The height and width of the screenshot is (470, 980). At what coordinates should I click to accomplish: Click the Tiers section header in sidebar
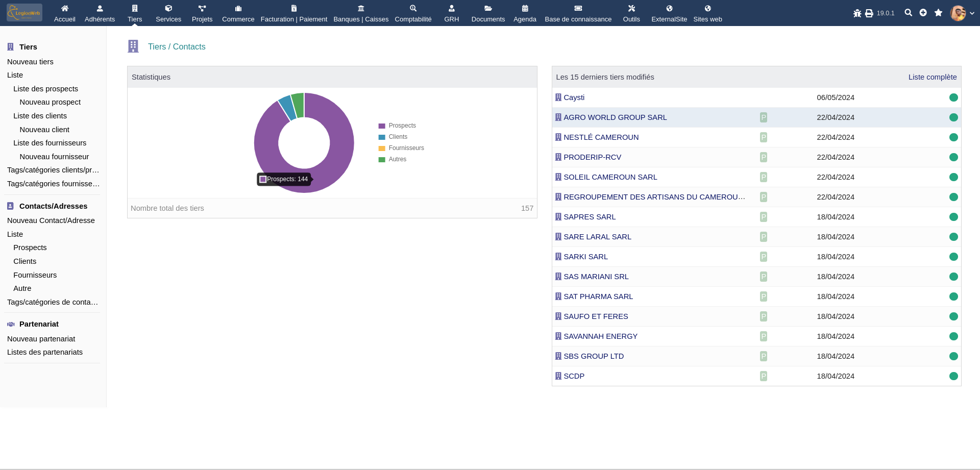click(28, 47)
